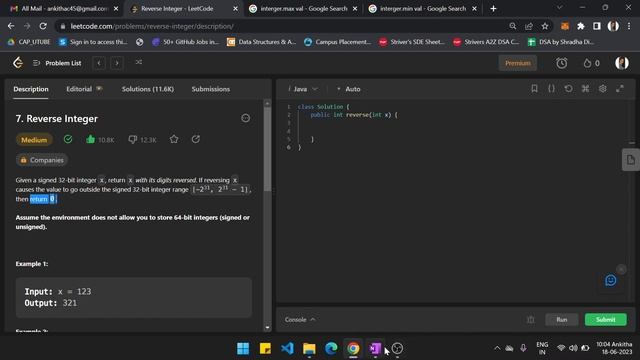Screen dimensions: 640x360
Task: Click the browser back arrow
Action: (11, 26)
